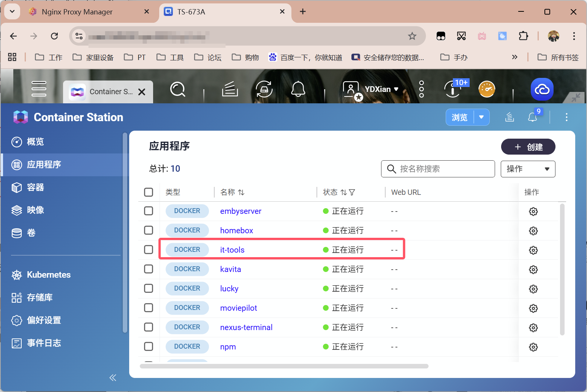Screen dimensions: 587x392
Task: Open the 容器 section in sidebar
Action: (34, 187)
